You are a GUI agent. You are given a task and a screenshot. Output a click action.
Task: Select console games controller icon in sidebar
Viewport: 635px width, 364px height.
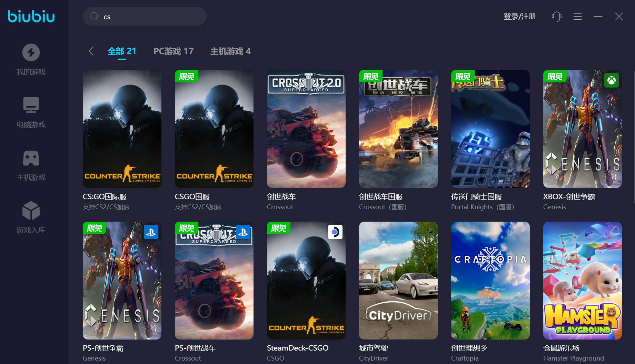31,158
